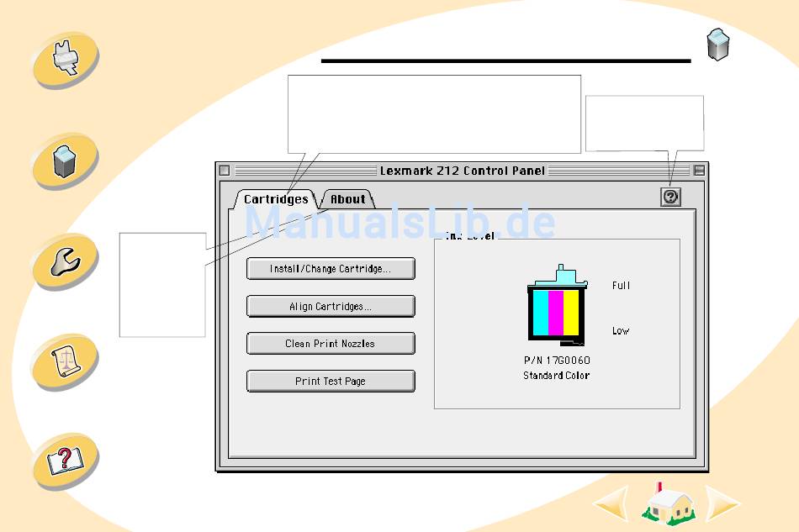The height and width of the screenshot is (532, 799).
Task: Click the Standard Color label
Action: [557, 375]
